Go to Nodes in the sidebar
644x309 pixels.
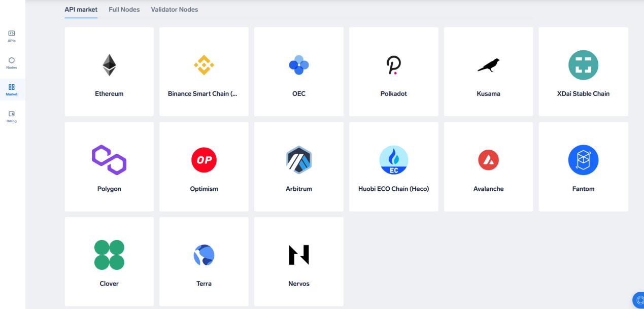(11, 62)
